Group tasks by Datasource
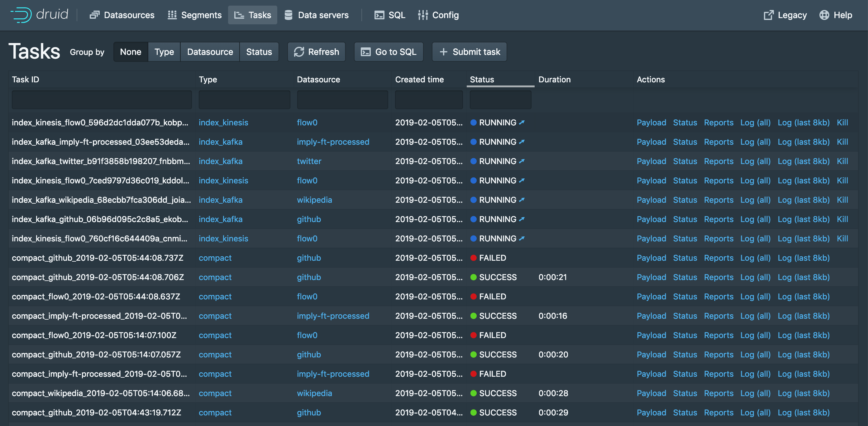Image resolution: width=868 pixels, height=426 pixels. click(x=210, y=52)
